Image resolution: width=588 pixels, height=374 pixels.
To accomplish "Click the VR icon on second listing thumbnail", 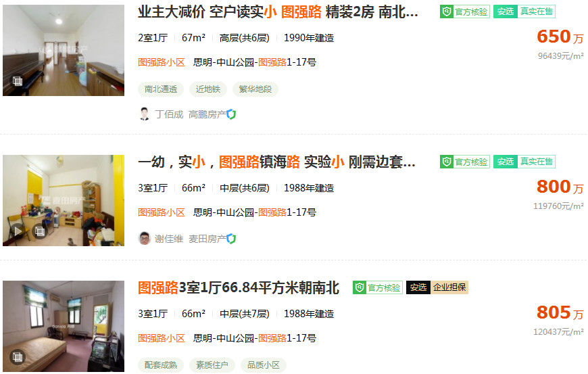I will [x=40, y=231].
